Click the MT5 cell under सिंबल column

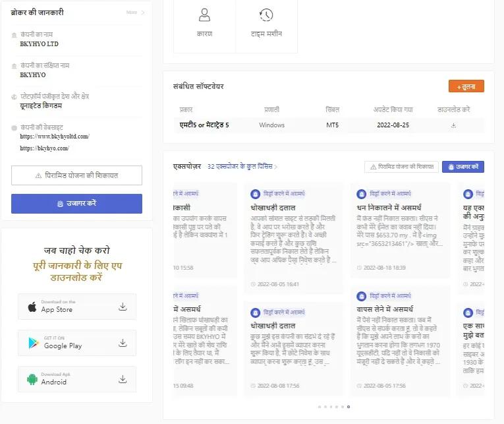coord(332,125)
